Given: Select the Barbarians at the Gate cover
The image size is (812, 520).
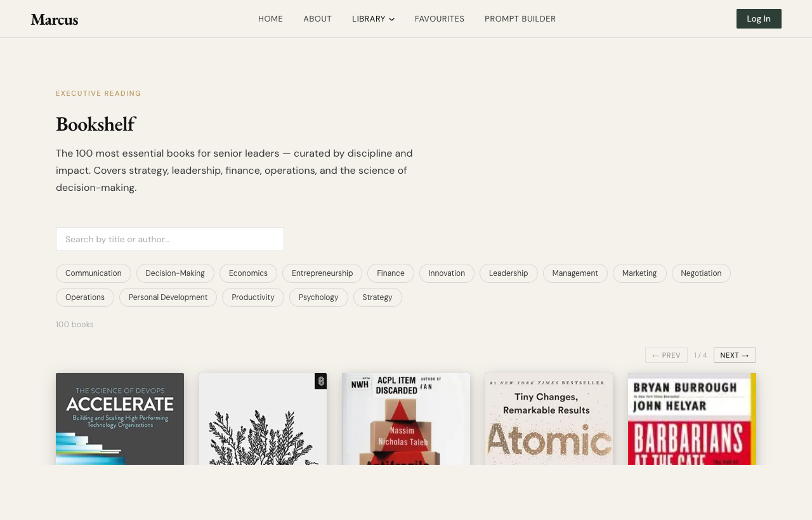Looking at the screenshot, I should pos(691,419).
